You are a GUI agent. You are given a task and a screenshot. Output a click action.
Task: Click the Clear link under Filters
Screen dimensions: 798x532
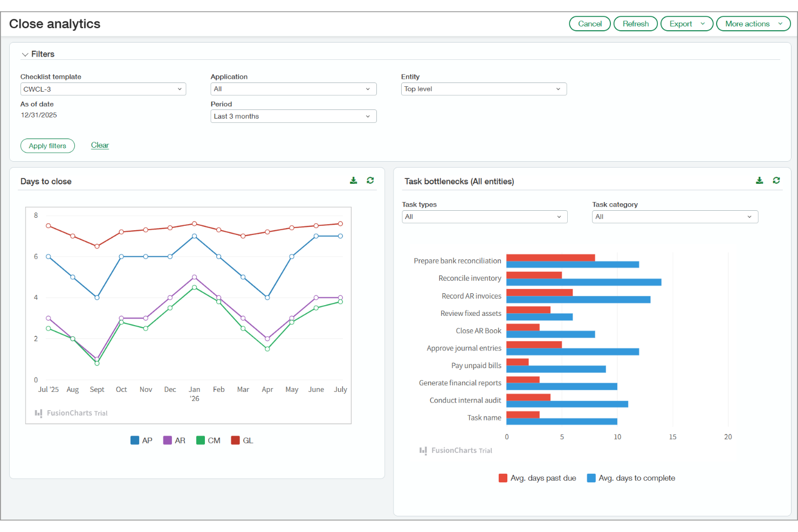pos(100,145)
